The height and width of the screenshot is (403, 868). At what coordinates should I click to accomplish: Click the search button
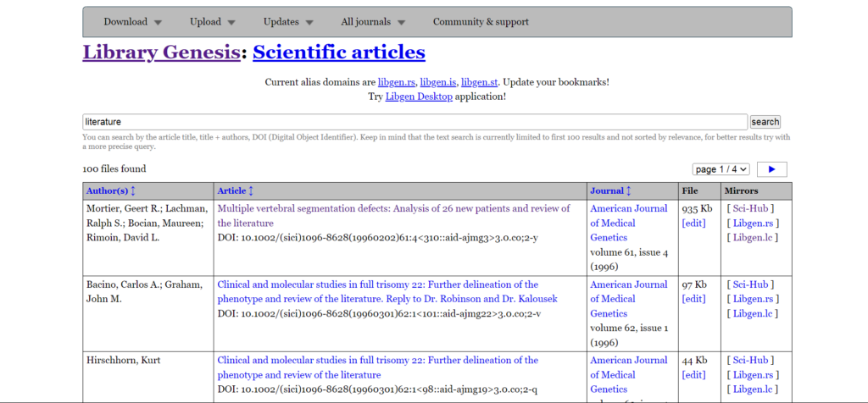point(765,122)
